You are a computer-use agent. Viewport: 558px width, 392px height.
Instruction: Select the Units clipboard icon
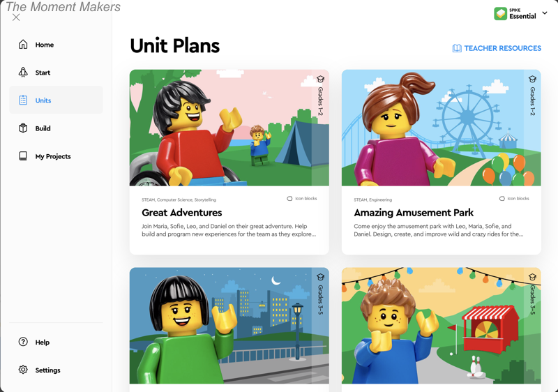[x=23, y=100]
